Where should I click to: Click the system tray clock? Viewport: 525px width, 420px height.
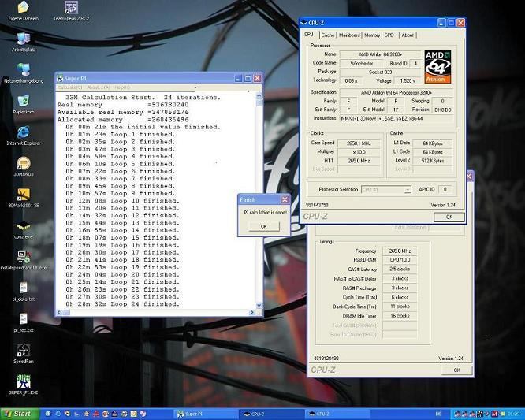tap(514, 414)
